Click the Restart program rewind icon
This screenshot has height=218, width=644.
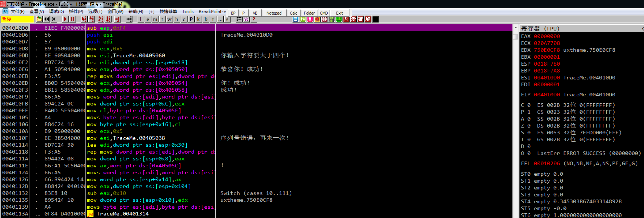click(x=47, y=19)
